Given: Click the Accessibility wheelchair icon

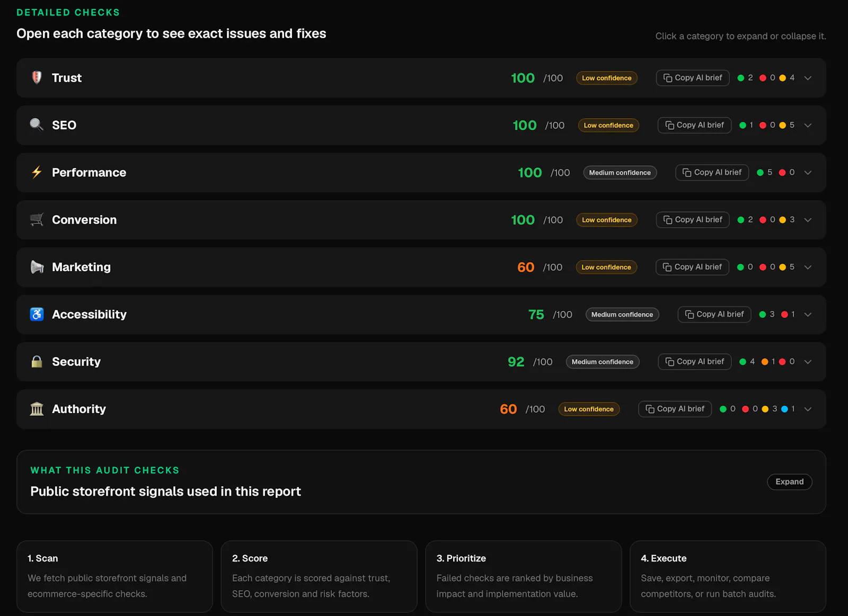Looking at the screenshot, I should [37, 314].
